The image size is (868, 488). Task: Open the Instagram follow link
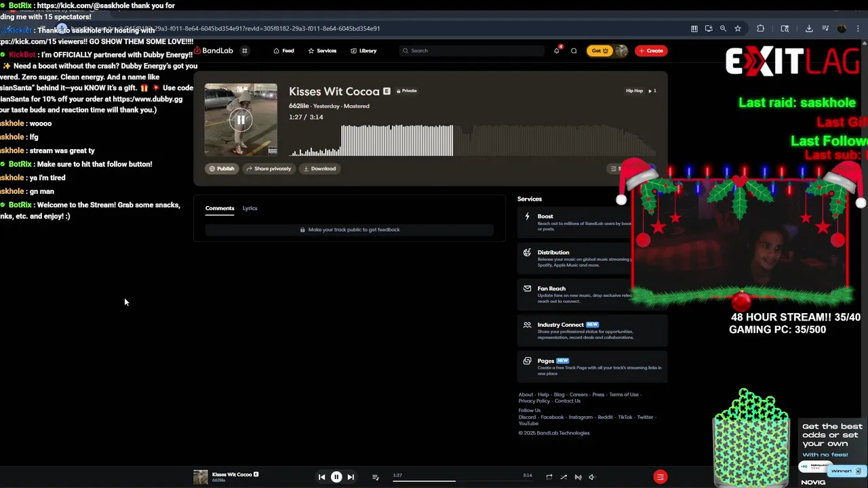(580, 418)
